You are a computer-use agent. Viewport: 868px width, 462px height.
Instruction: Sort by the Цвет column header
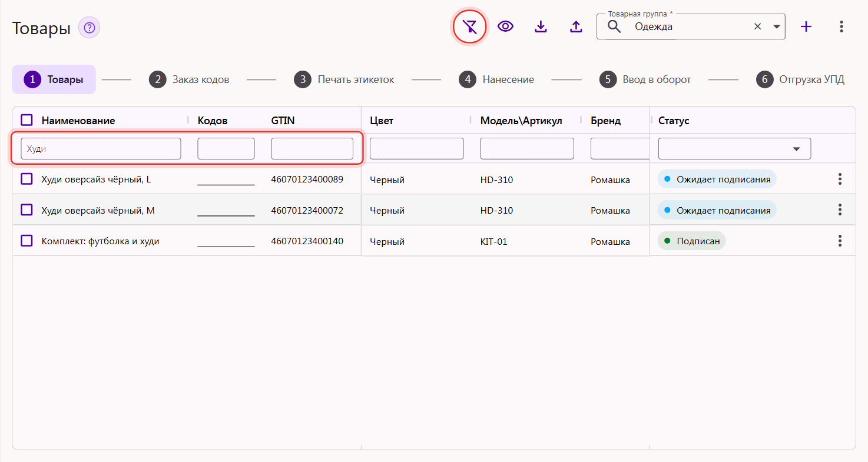pyautogui.click(x=382, y=121)
